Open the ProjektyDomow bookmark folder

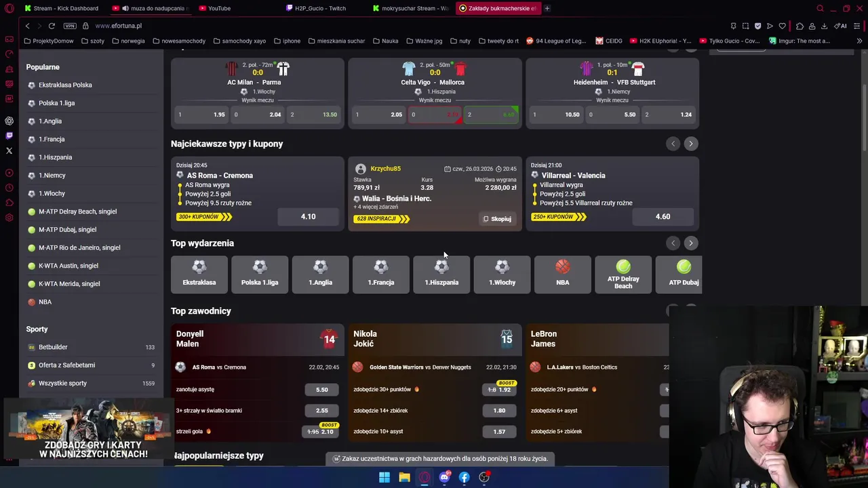48,41
